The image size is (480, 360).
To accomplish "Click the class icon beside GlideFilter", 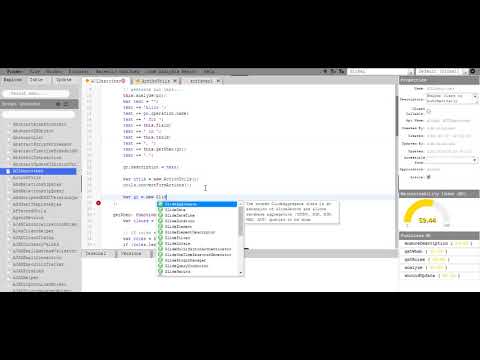I will coord(160,238).
